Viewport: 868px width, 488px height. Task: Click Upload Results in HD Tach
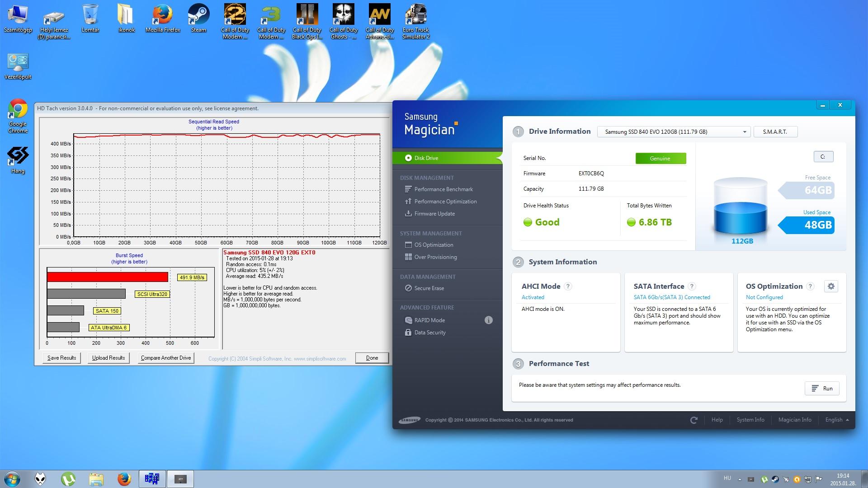tap(108, 358)
